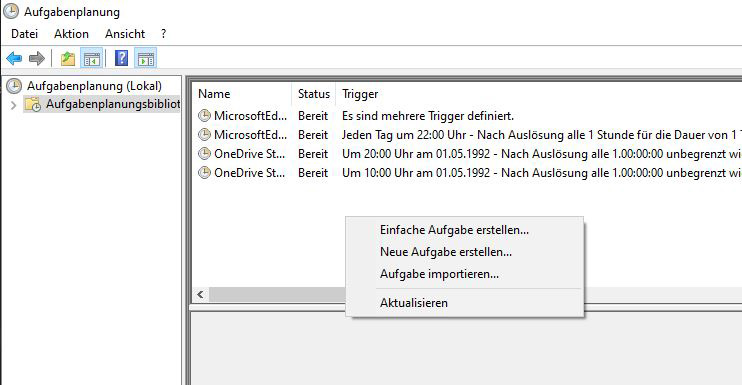742x385 pixels.
Task: Expand the Aufgabenplanungsbibliothek tree node
Action: pyautogui.click(x=14, y=105)
